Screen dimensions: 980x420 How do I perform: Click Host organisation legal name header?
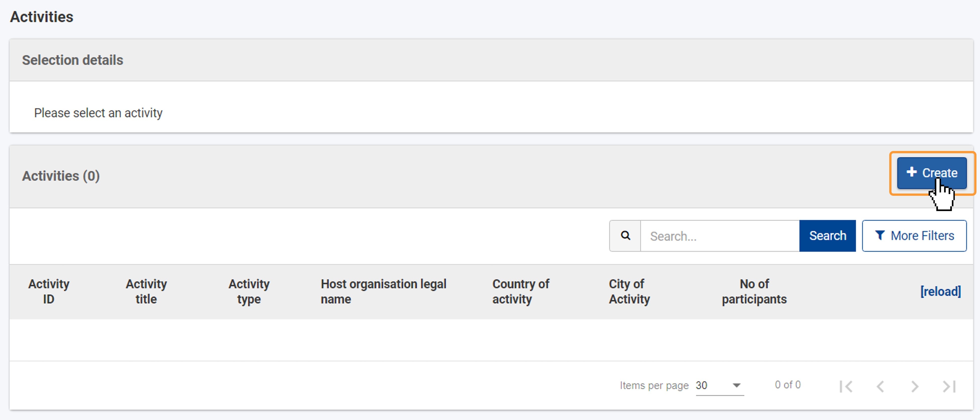(x=383, y=292)
